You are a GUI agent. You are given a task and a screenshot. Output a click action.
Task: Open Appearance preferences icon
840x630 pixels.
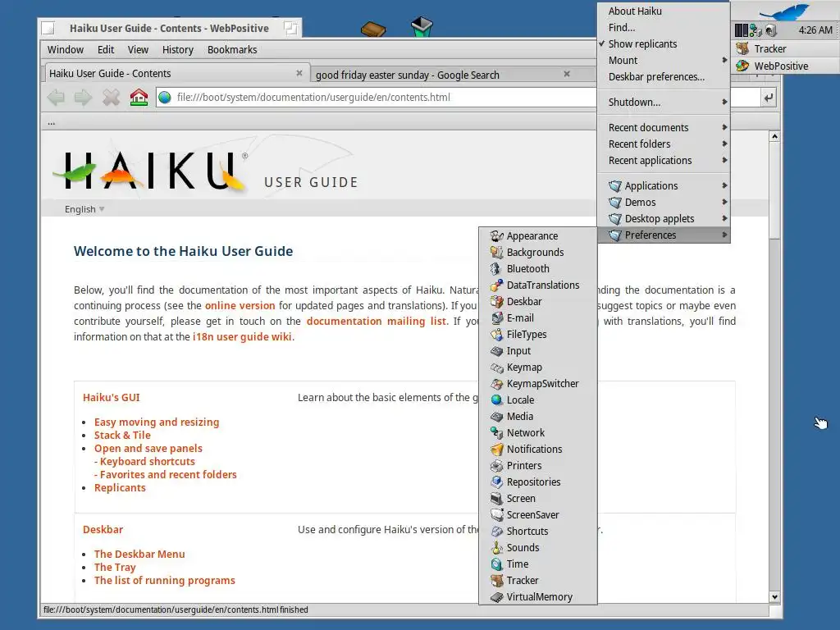point(497,236)
